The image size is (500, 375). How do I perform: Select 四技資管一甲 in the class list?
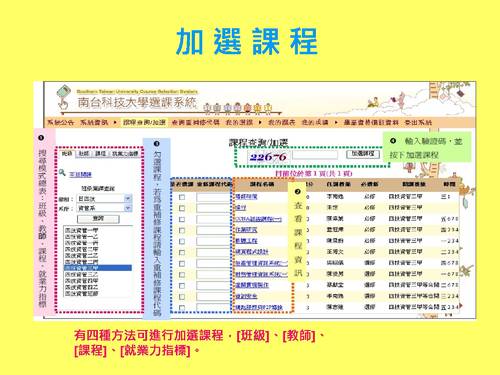pyautogui.click(x=81, y=230)
